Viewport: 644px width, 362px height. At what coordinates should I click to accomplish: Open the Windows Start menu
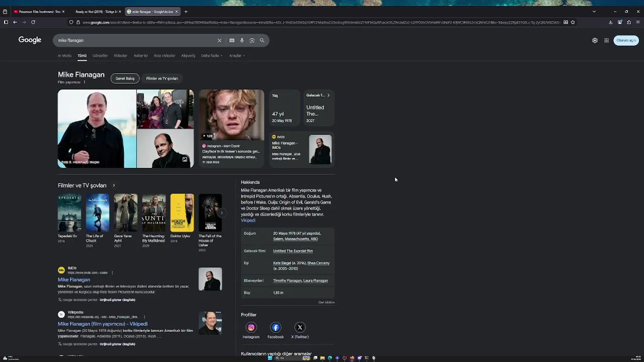click(270, 358)
